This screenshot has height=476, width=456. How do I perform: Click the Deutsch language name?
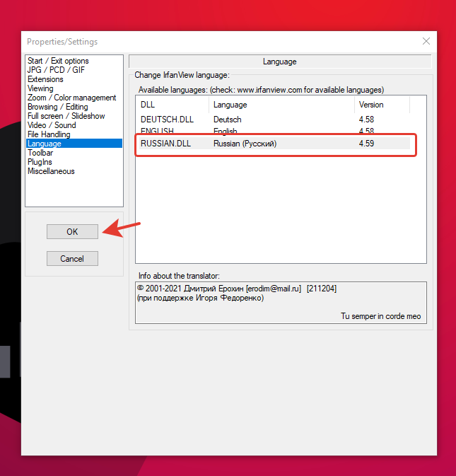pyautogui.click(x=227, y=120)
